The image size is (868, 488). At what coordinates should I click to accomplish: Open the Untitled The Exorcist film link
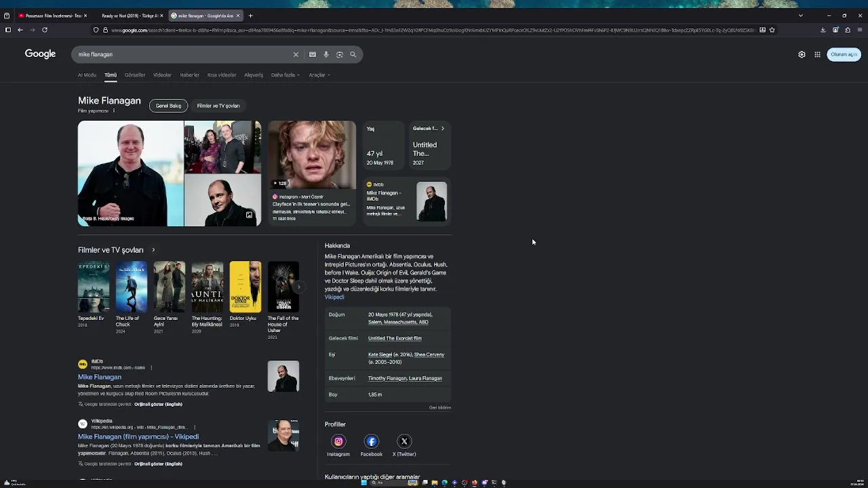[395, 338]
